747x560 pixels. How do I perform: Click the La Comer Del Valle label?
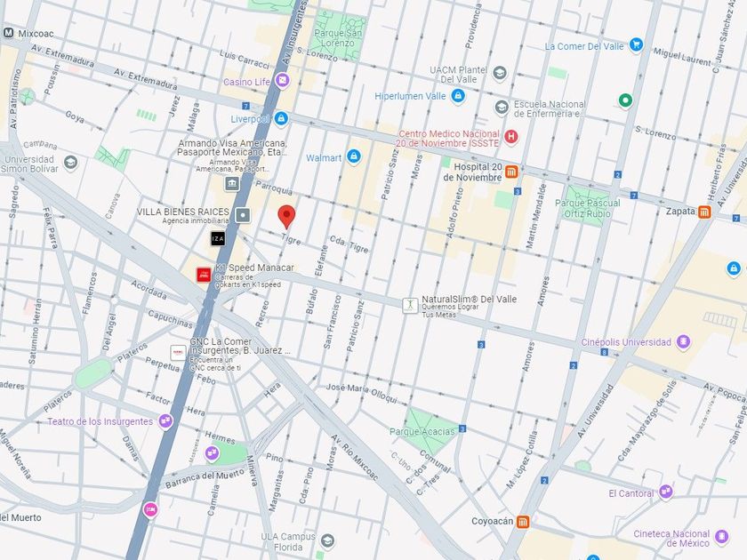pyautogui.click(x=584, y=46)
